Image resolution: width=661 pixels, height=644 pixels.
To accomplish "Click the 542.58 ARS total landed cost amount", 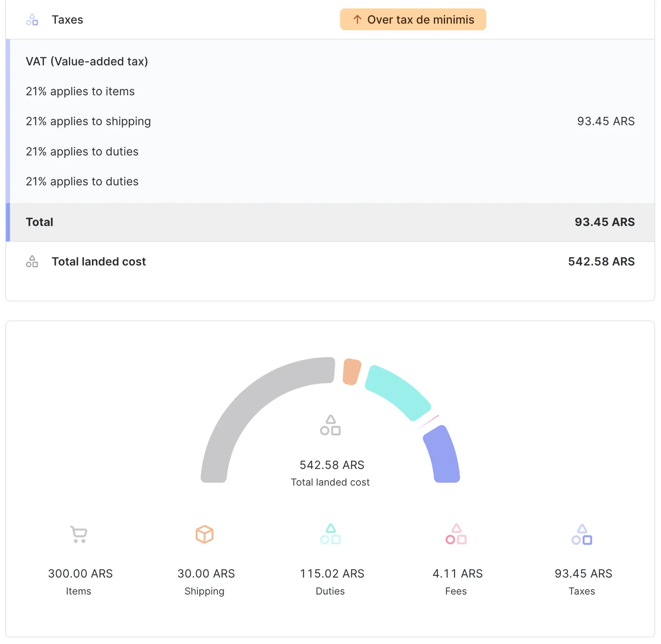I will [601, 261].
